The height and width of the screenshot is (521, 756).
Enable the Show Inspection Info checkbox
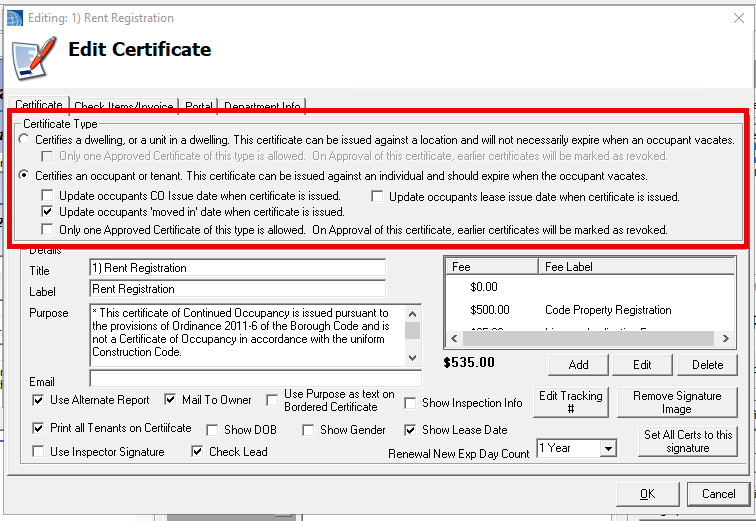pyautogui.click(x=411, y=403)
